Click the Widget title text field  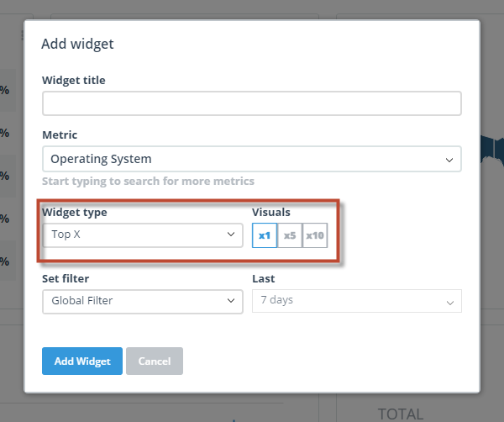click(252, 103)
